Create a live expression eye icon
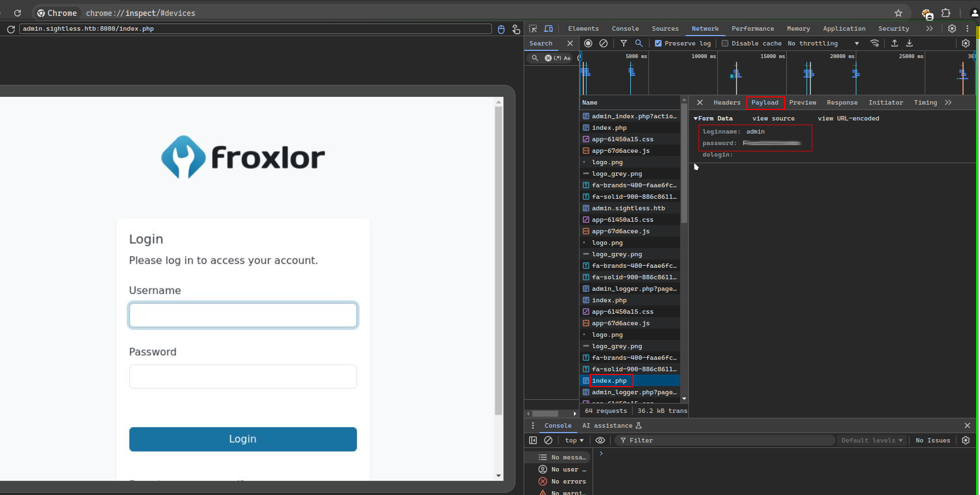Screen dimensions: 980x495 click(x=600, y=440)
